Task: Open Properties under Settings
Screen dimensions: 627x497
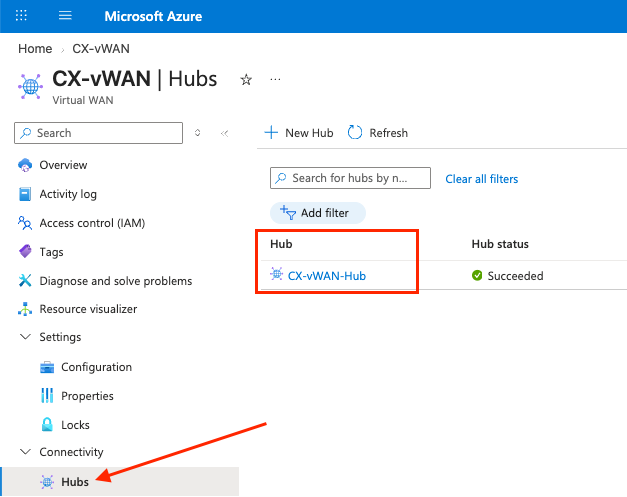Action: tap(87, 396)
